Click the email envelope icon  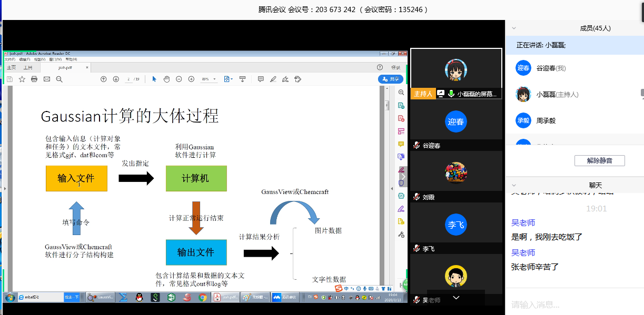[47, 79]
